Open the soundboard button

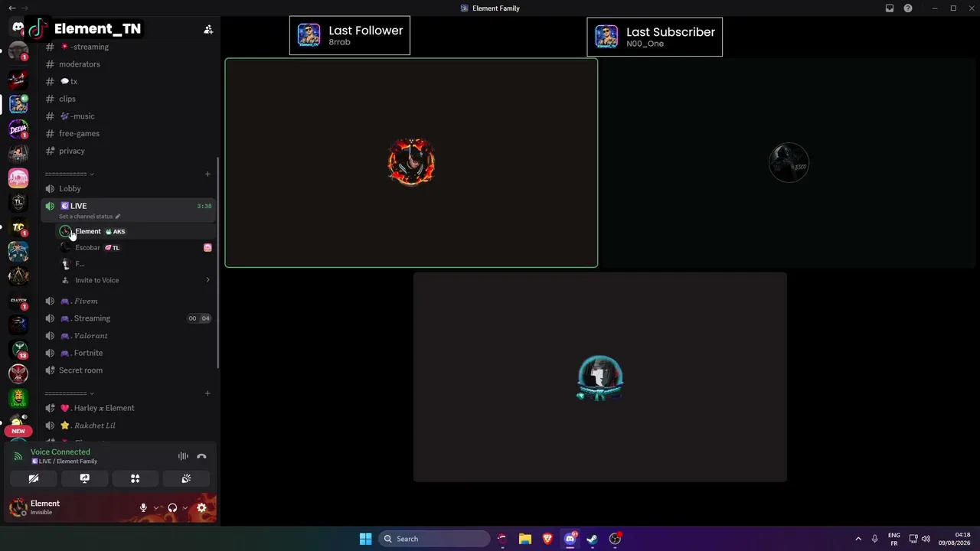click(186, 478)
